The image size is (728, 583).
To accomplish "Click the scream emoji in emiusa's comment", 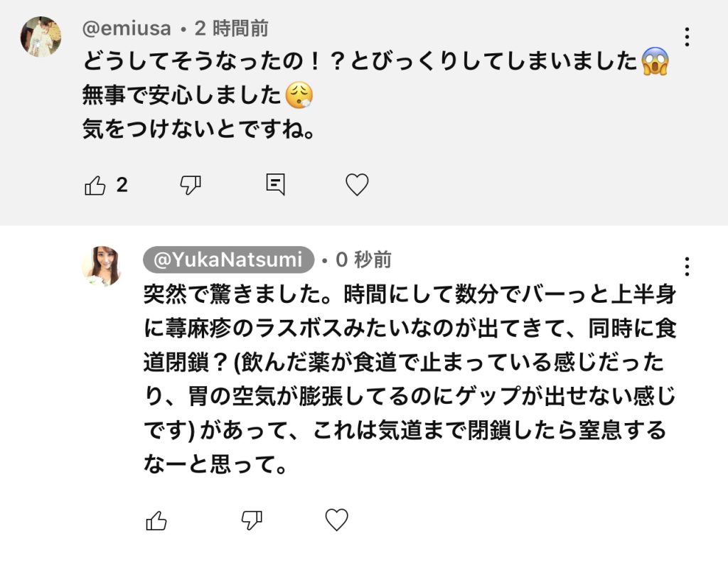I will 655,63.
